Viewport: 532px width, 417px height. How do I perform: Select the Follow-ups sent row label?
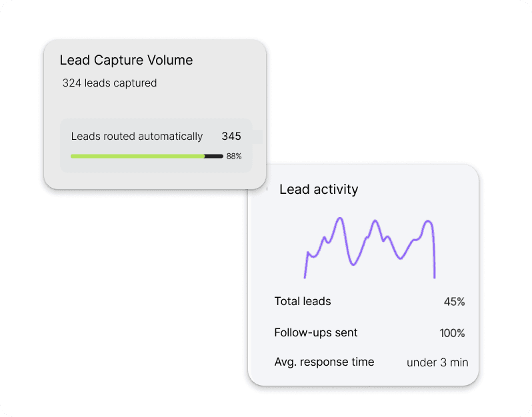click(x=316, y=332)
